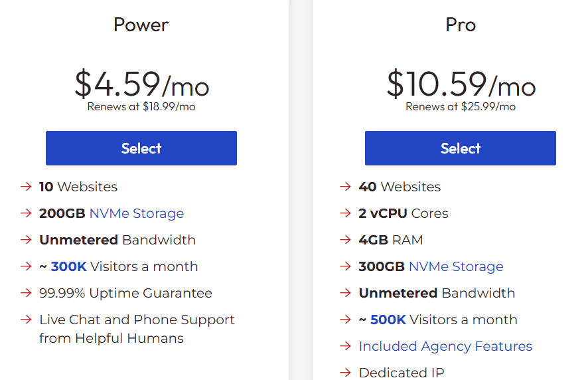Click the 500K visitors link
The width and height of the screenshot is (588, 380).
pos(388,320)
